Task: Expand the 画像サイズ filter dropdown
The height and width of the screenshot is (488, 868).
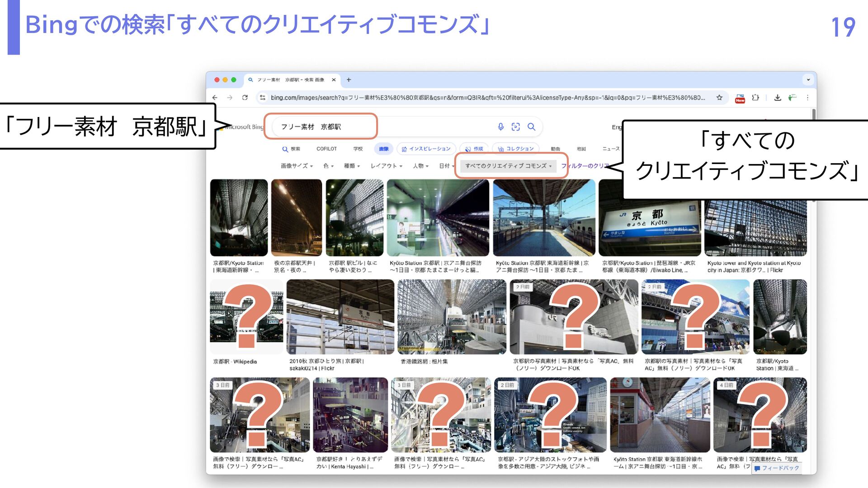Action: click(x=297, y=166)
